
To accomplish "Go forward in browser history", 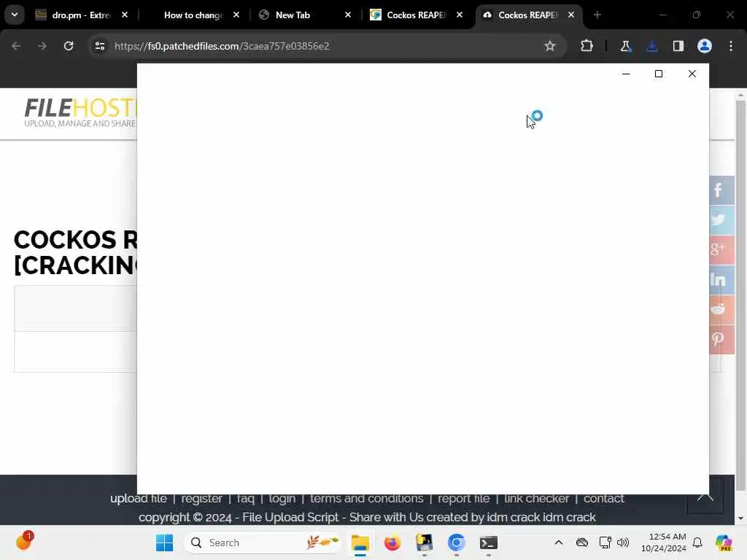I will pyautogui.click(x=42, y=46).
